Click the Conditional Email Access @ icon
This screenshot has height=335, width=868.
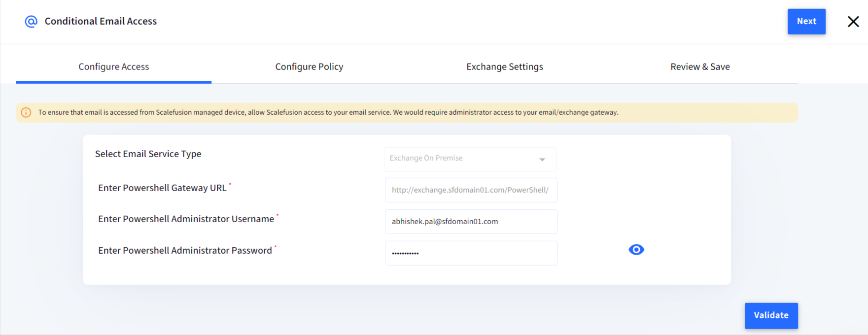tap(31, 22)
